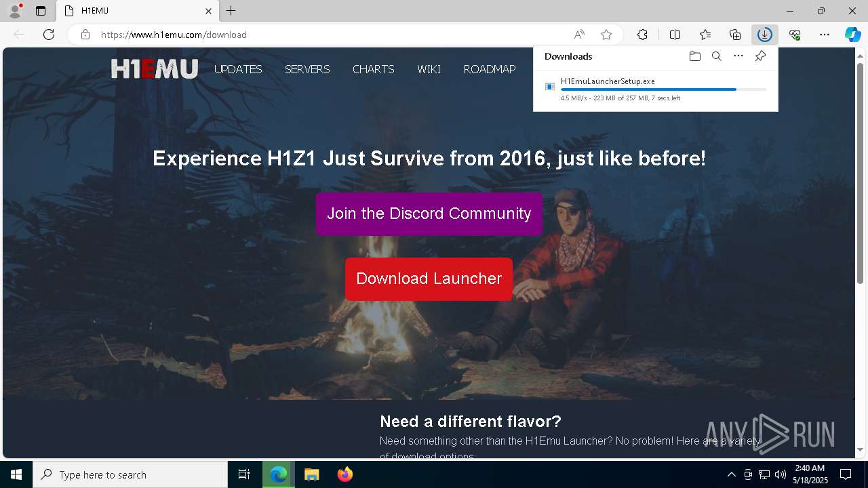
Task: Open the network tray icon
Action: point(764,474)
